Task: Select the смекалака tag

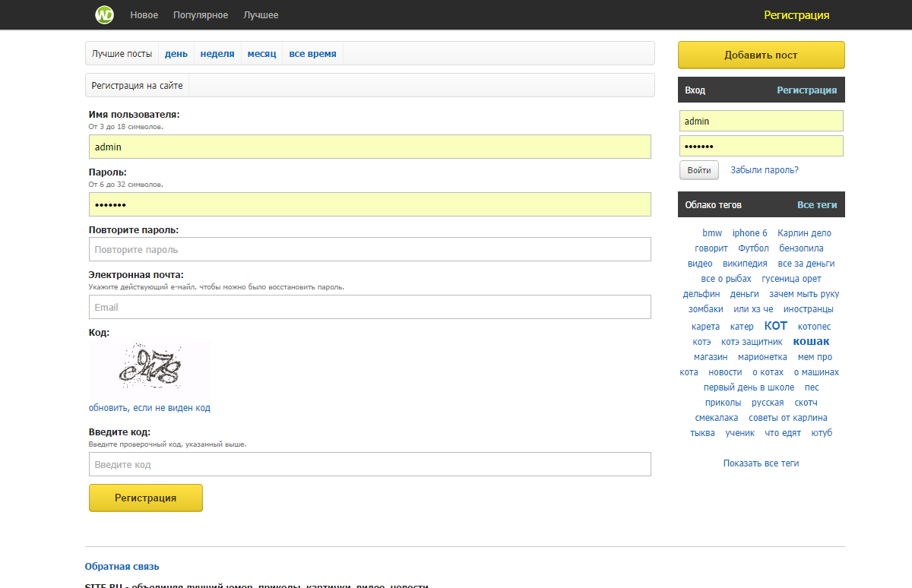Action: (x=717, y=418)
